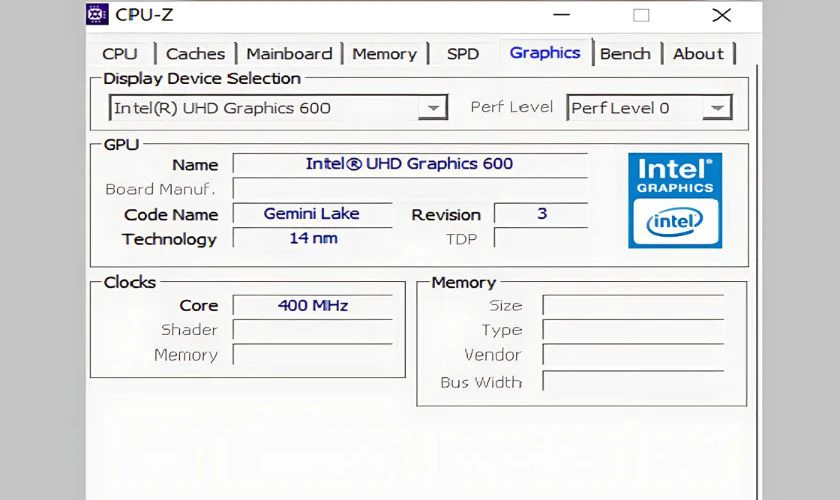This screenshot has width=840, height=500.
Task: Click the Intel Graphics logo badge
Action: pyautogui.click(x=675, y=200)
